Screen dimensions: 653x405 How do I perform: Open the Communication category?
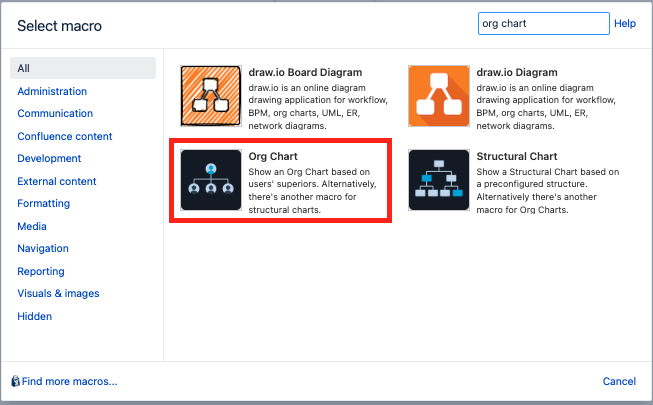(55, 113)
